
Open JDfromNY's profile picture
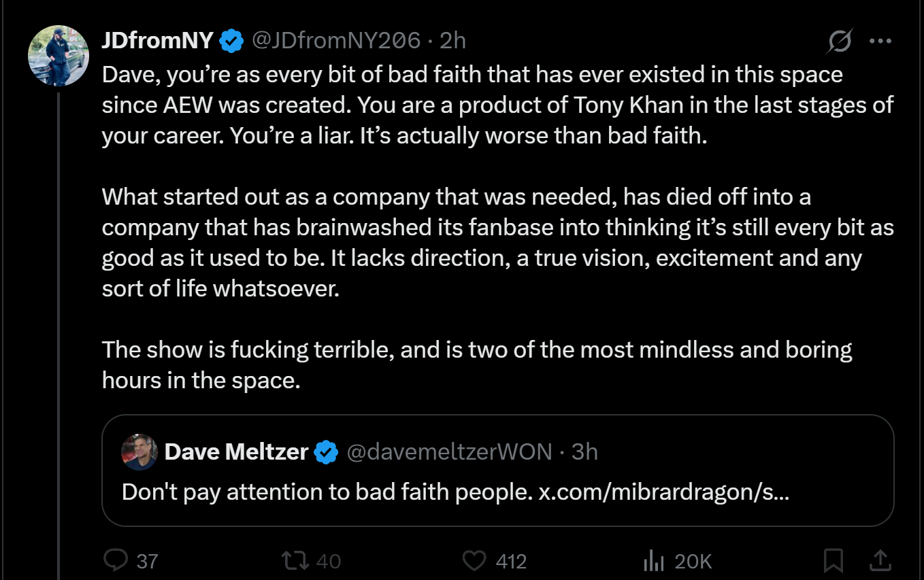(59, 56)
